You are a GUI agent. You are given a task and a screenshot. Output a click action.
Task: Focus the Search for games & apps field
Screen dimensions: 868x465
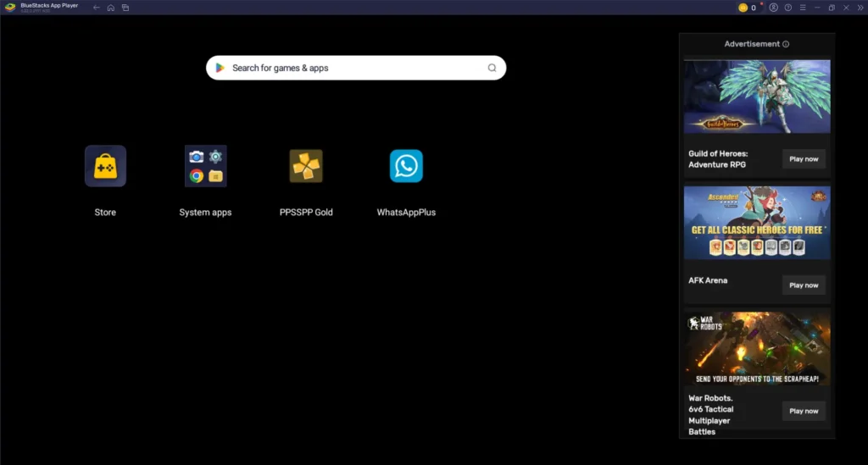pos(356,68)
